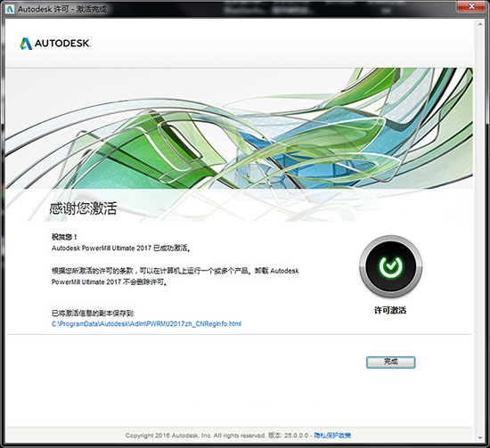Click the Autodesk icon in the title bar
This screenshot has width=490, height=448.
point(10,9)
